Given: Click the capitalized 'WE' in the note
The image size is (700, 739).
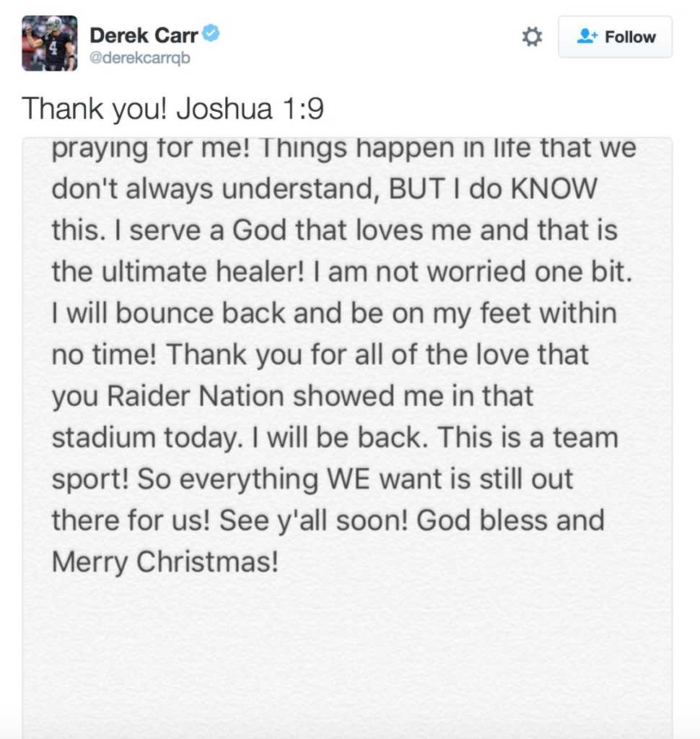Looking at the screenshot, I should [349, 479].
